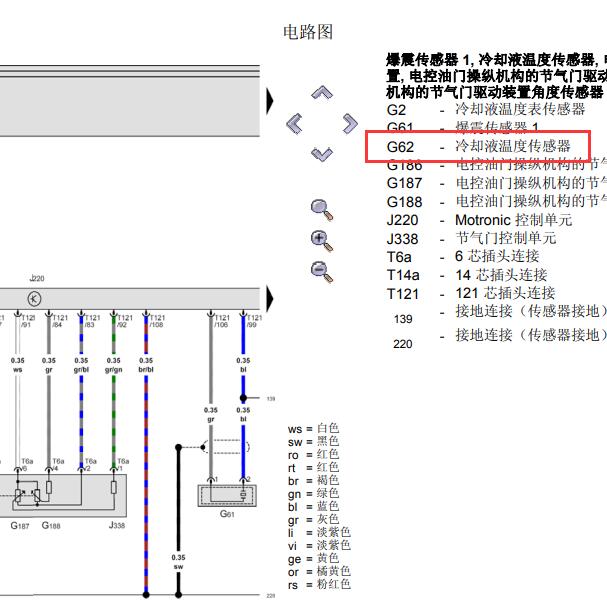Click the T121/99 connector pin label
This screenshot has width=607, height=604.
coord(254,321)
